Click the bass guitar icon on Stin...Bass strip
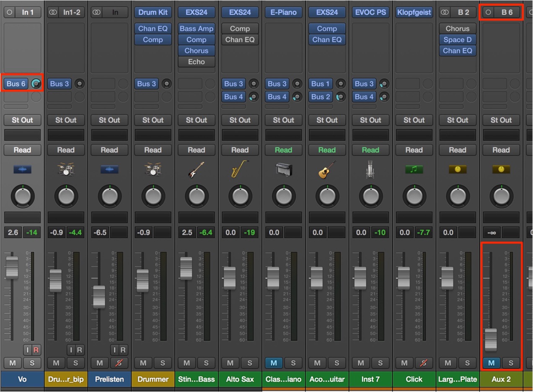Screen dimensions: 533x392 [197, 169]
